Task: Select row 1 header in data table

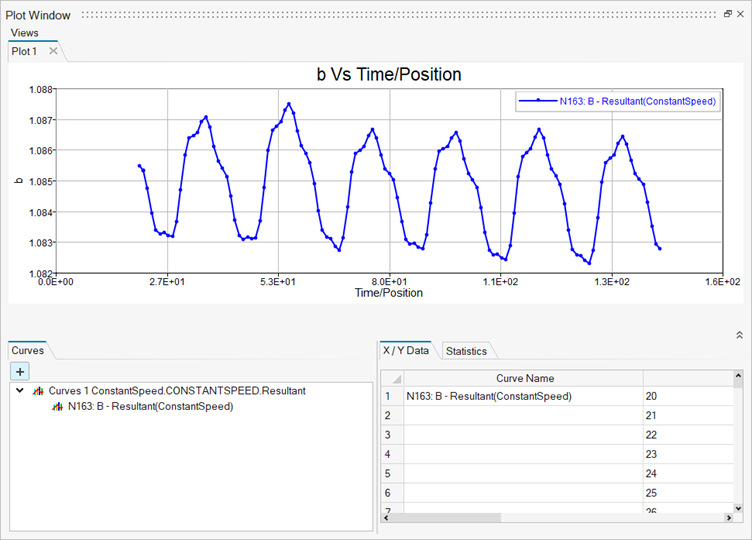Action: 391,396
